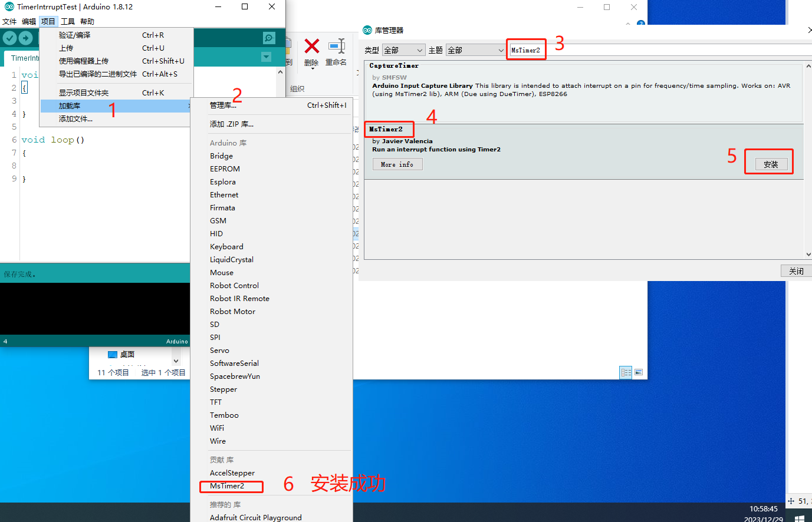Click the MsTimer2 library title
This screenshot has width=812, height=522.
[x=386, y=129]
